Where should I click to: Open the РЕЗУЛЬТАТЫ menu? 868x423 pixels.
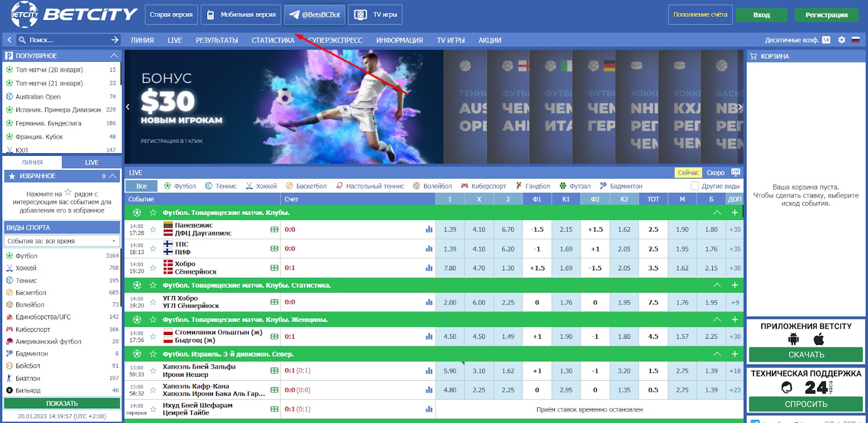pos(217,40)
